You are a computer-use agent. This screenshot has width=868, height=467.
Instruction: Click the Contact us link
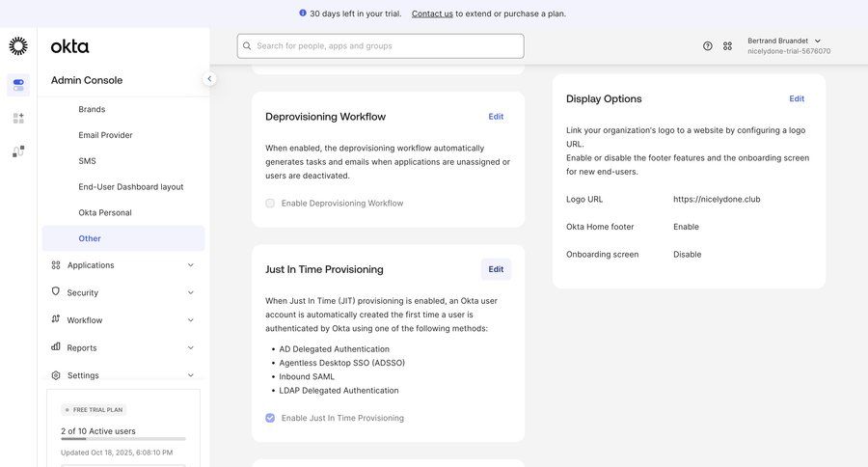click(x=432, y=14)
